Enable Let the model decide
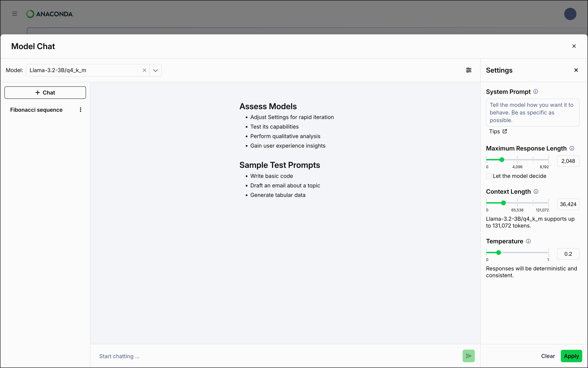Image resolution: width=588 pixels, height=368 pixels. (489, 176)
